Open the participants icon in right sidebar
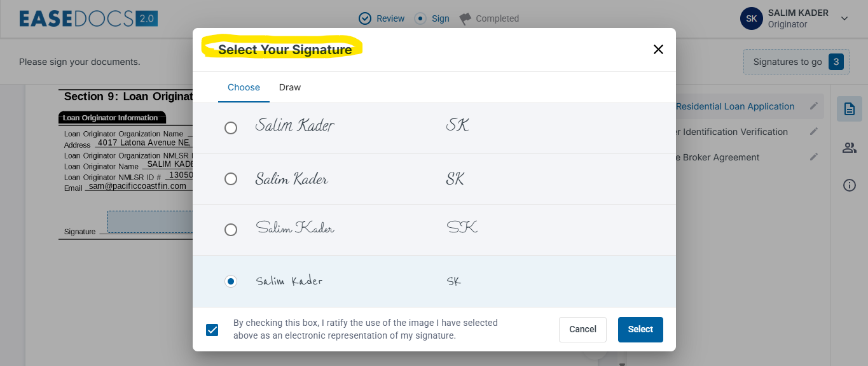 849,148
